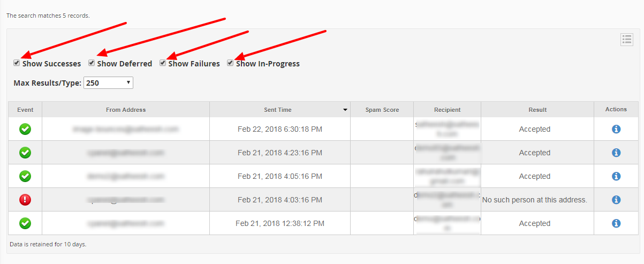Click green success icon for 12:38:12 PM email
644x264 pixels.
(x=25, y=223)
